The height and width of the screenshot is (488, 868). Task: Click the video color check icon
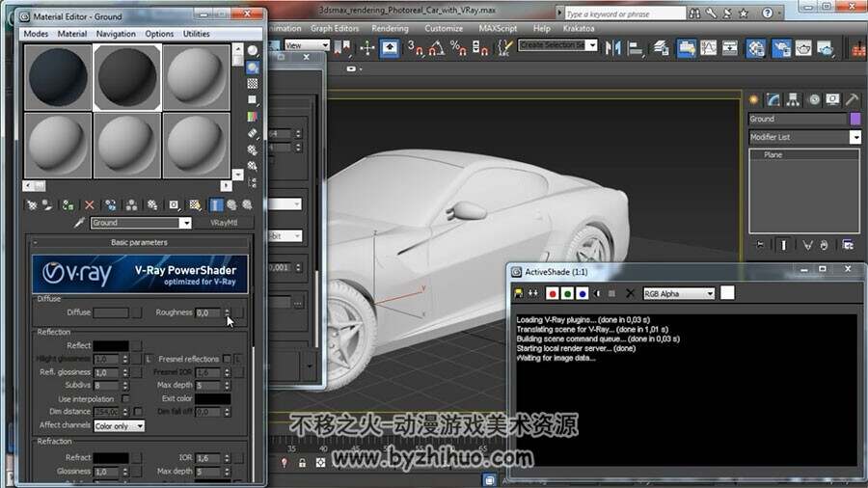pyautogui.click(x=253, y=117)
